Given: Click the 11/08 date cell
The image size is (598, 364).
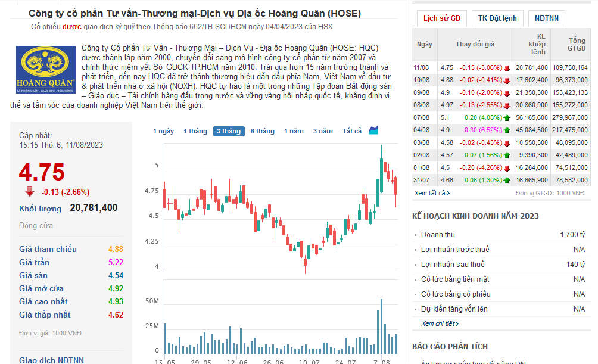Looking at the screenshot, I should (x=421, y=67).
